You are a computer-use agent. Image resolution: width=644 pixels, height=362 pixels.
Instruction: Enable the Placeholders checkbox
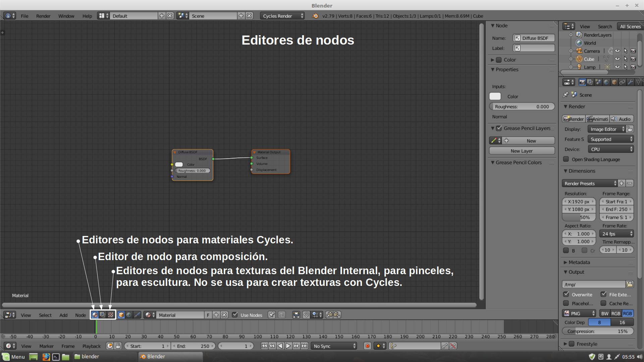click(x=566, y=303)
